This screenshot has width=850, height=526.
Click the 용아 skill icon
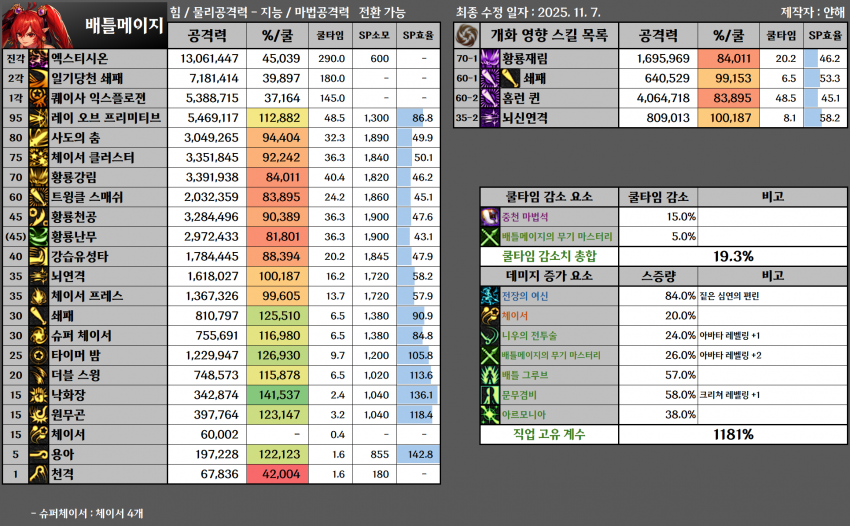pos(39,454)
